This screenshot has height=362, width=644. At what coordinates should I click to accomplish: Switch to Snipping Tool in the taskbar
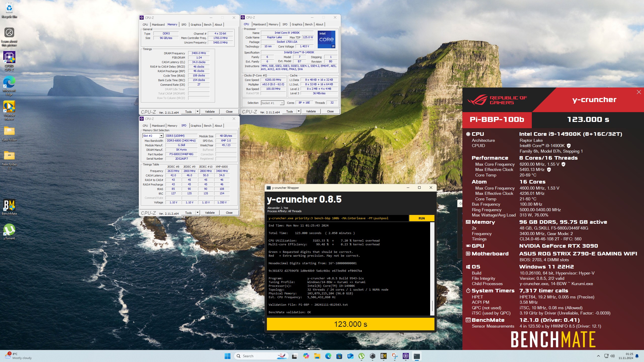coord(394,356)
